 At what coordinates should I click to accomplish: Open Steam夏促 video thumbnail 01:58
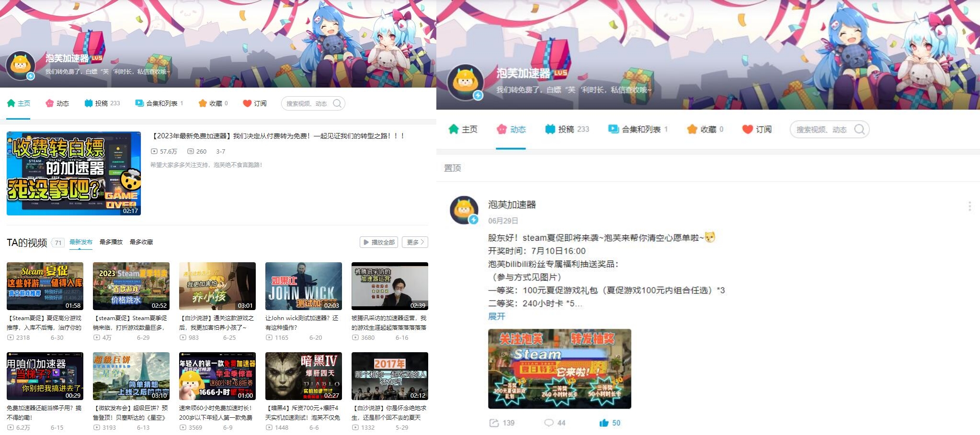click(45, 286)
